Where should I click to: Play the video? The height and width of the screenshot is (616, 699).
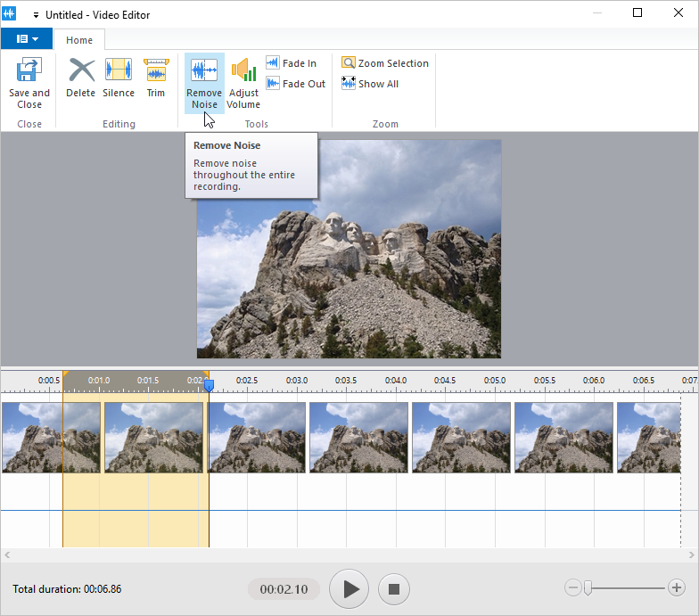point(349,588)
